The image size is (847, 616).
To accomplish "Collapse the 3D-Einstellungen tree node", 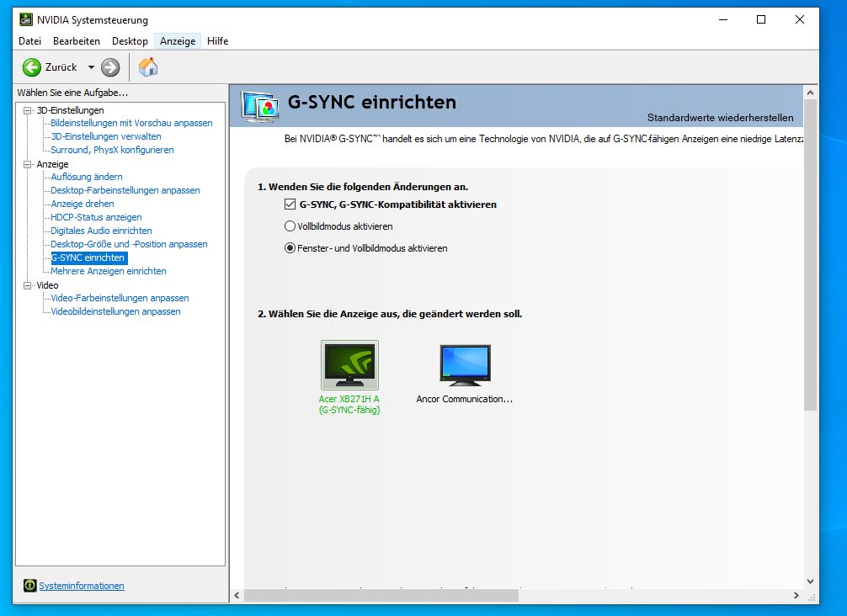I will pos(27,110).
